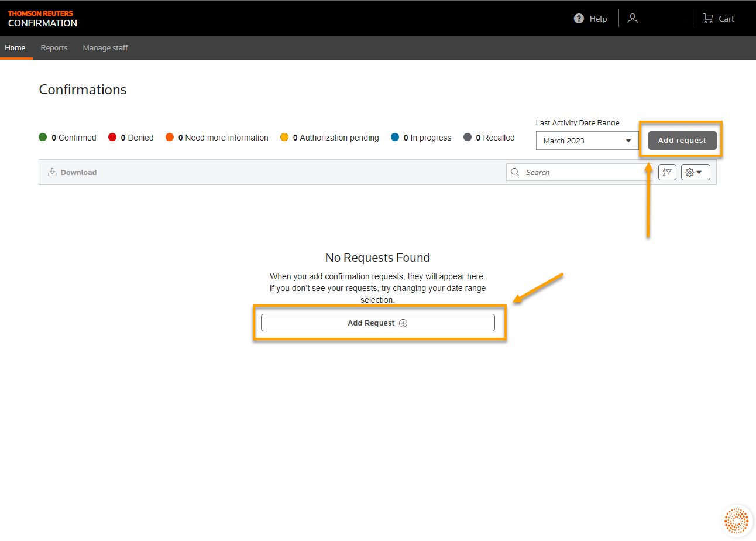The image size is (756, 541).
Task: Open the Cart
Action: click(x=717, y=18)
